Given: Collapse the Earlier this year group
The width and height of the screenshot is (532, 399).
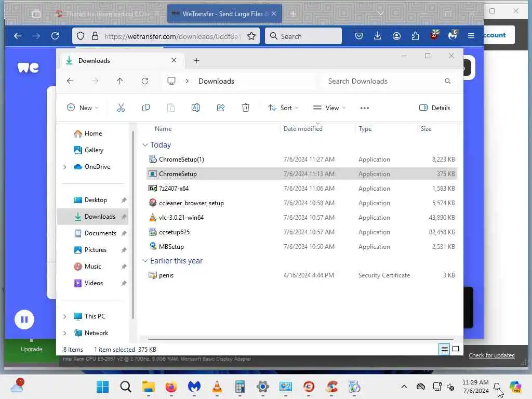Looking at the screenshot, I should click(x=145, y=261).
